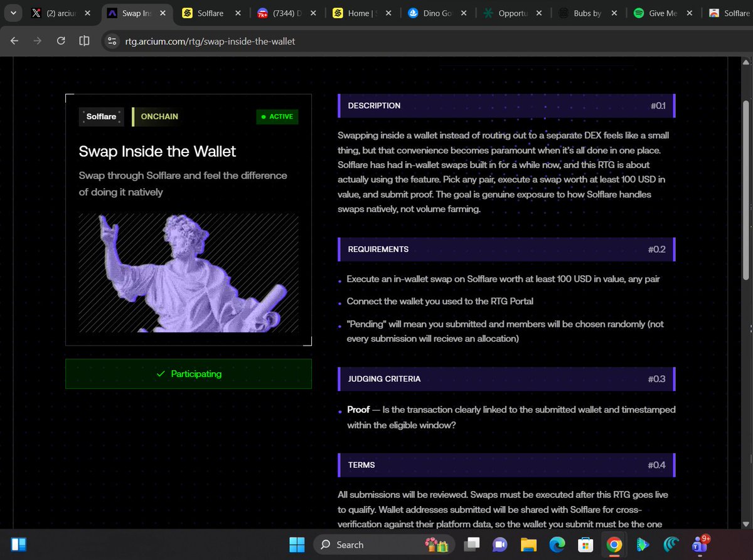Open the Windows widgets panel icon
Viewport: 753px width, 560px height.
[18, 544]
